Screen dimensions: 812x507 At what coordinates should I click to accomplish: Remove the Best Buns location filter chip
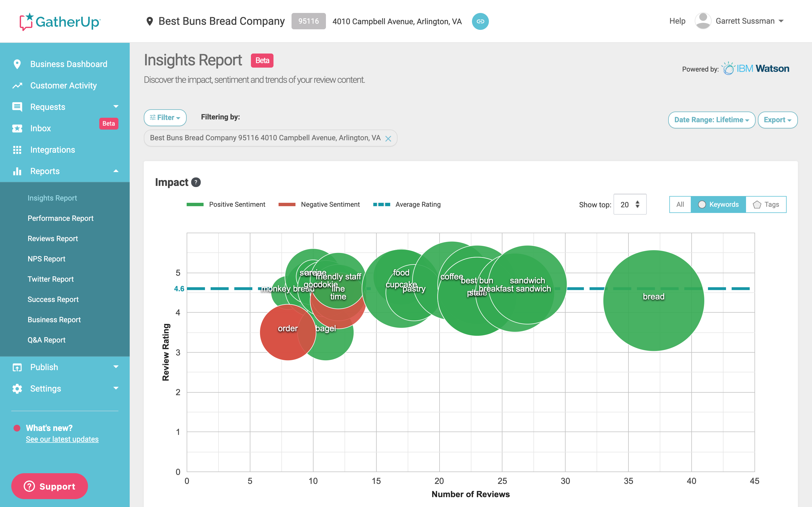tap(388, 139)
